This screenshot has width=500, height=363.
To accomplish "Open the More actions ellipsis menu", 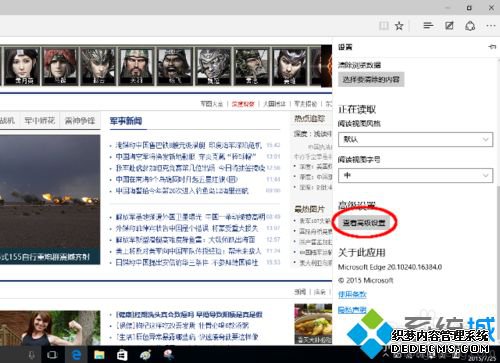I will click(491, 26).
